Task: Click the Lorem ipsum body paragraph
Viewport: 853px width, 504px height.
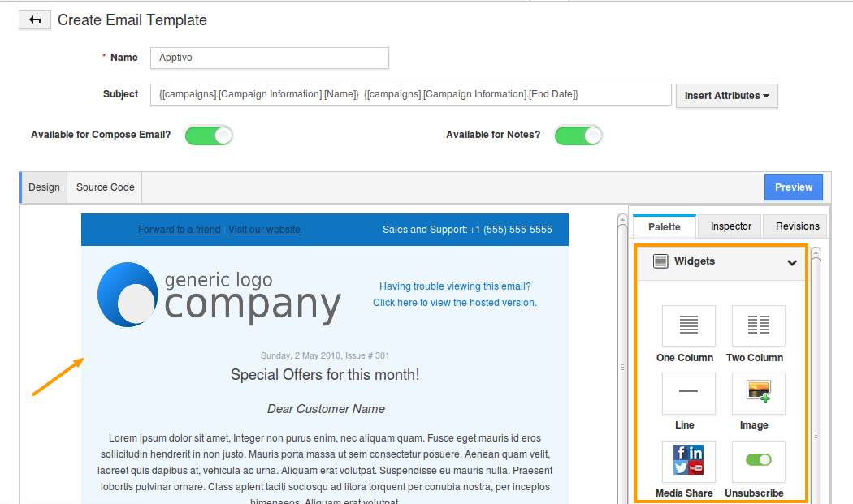Action: tap(325, 470)
